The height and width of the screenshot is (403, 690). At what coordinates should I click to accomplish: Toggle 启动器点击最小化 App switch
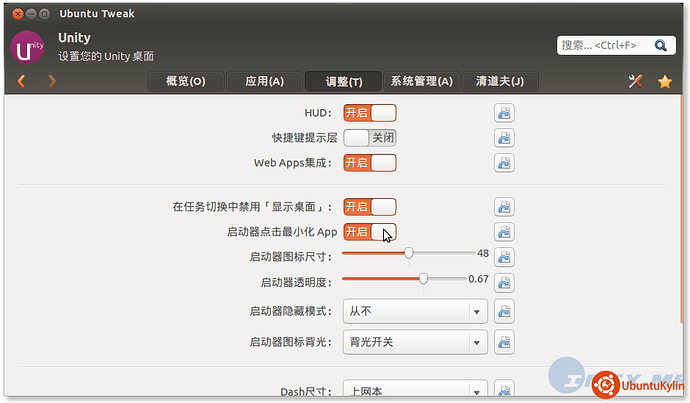[370, 232]
